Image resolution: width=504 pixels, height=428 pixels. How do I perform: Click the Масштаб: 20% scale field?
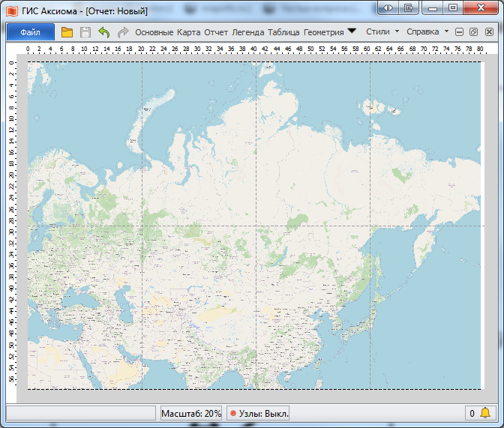coord(192,413)
